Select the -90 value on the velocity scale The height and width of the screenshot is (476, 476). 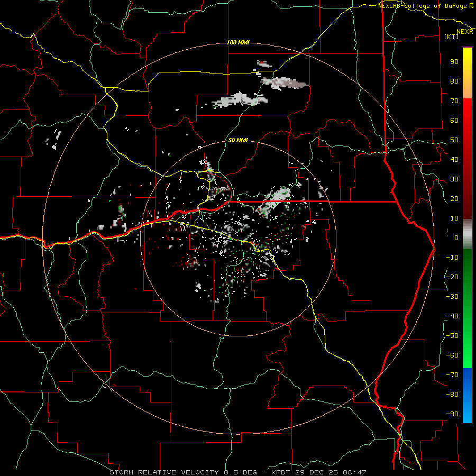click(452, 414)
